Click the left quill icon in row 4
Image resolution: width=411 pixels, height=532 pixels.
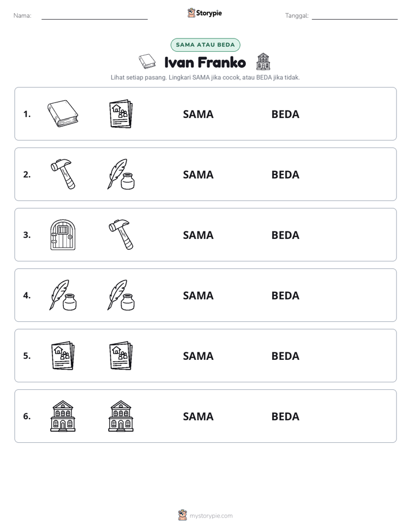pos(63,295)
